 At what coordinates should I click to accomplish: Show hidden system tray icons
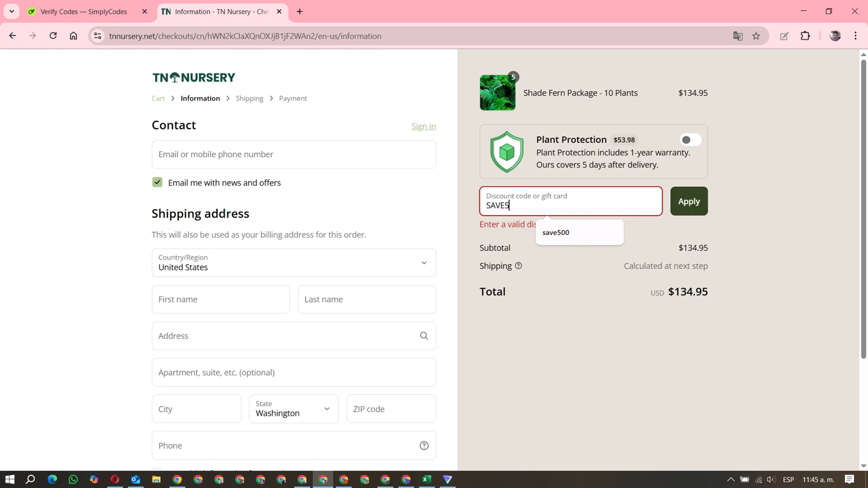731,479
